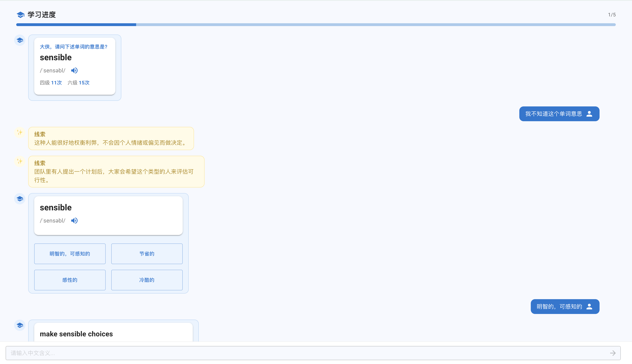Click the 1/5 progress counter
Image resolution: width=632 pixels, height=364 pixels.
[612, 15]
